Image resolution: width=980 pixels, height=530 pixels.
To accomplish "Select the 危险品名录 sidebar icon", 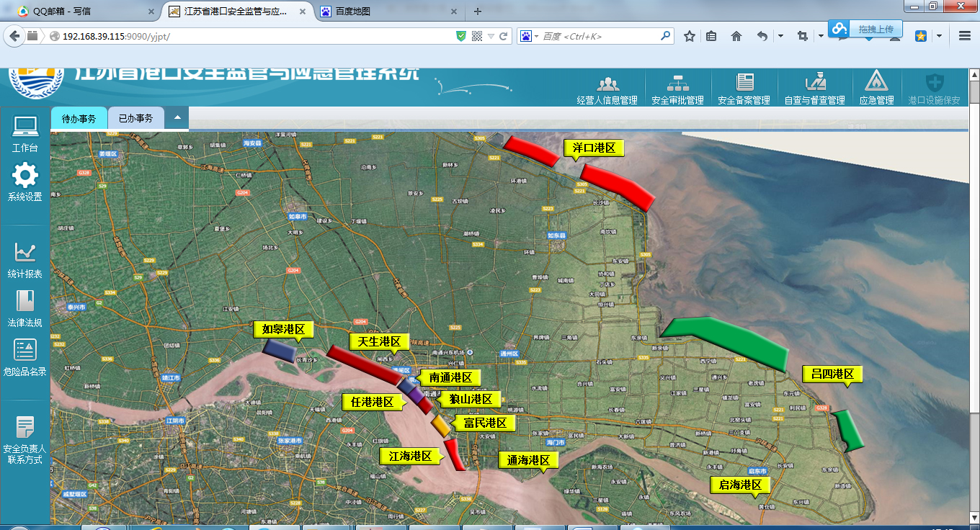I will (25, 356).
